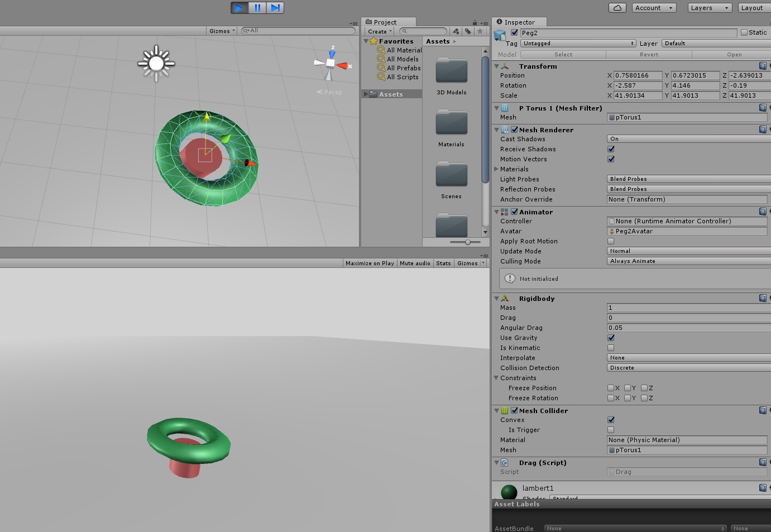Click Maximize on Play in the Game view
771x532 pixels.
pyautogui.click(x=369, y=262)
